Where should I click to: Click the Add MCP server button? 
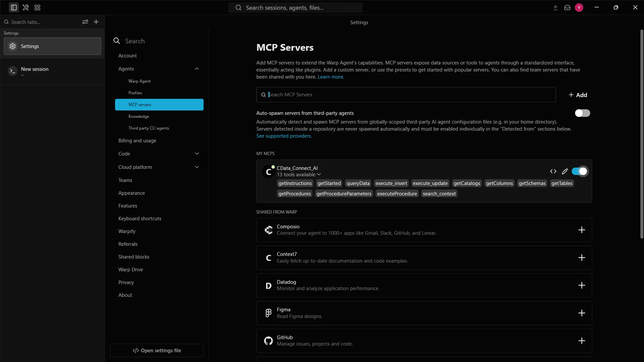click(578, 95)
